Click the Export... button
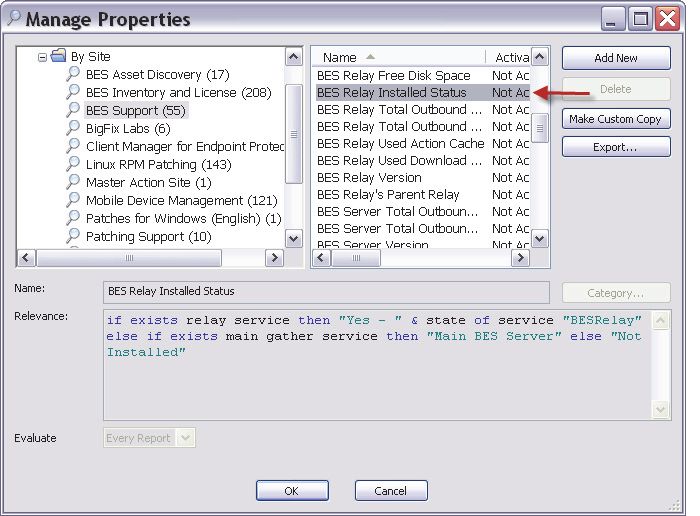This screenshot has width=700, height=516. (616, 147)
